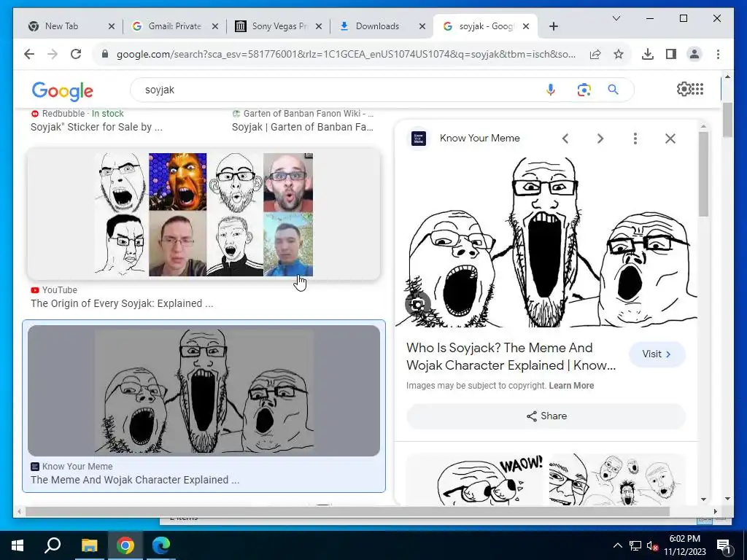
Task: Open new browser tab
Action: [553, 27]
